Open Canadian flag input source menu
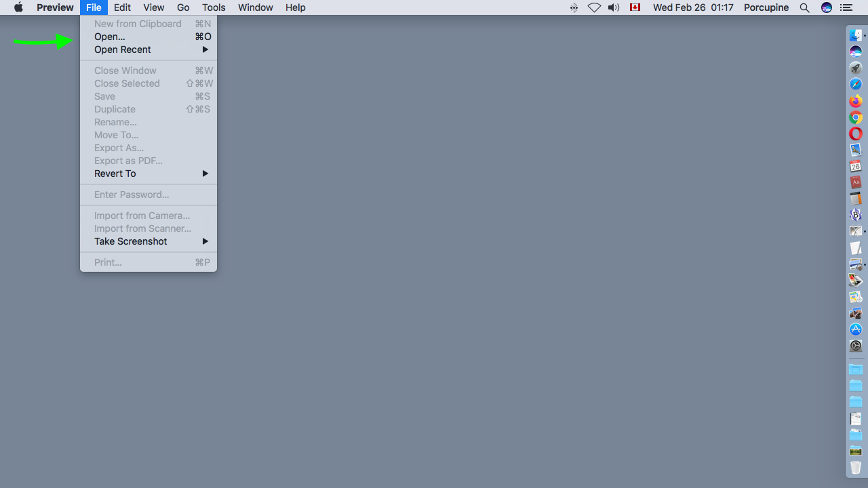This screenshot has height=488, width=868. pyautogui.click(x=635, y=7)
